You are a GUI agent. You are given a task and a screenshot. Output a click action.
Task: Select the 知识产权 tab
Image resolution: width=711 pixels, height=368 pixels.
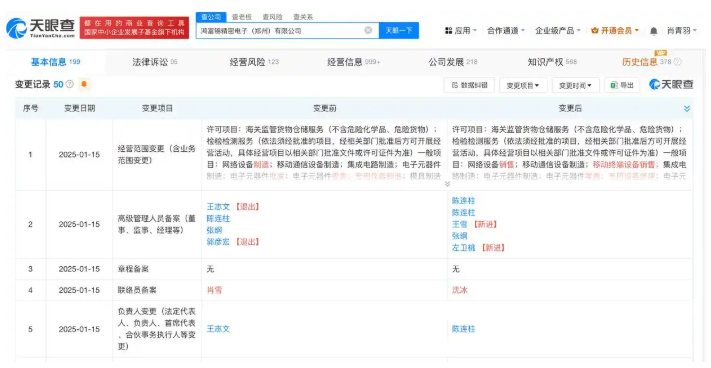(x=552, y=62)
